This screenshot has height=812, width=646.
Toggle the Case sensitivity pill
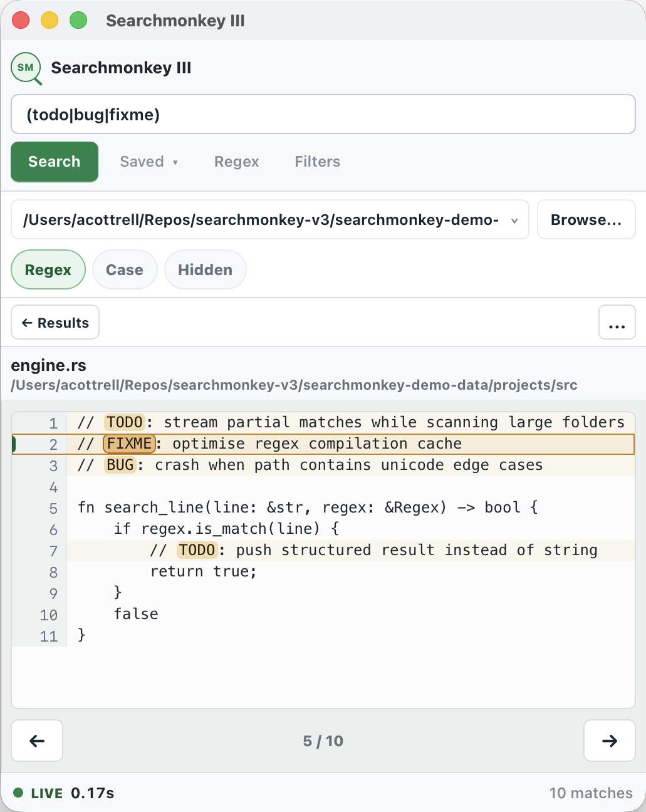click(x=125, y=269)
